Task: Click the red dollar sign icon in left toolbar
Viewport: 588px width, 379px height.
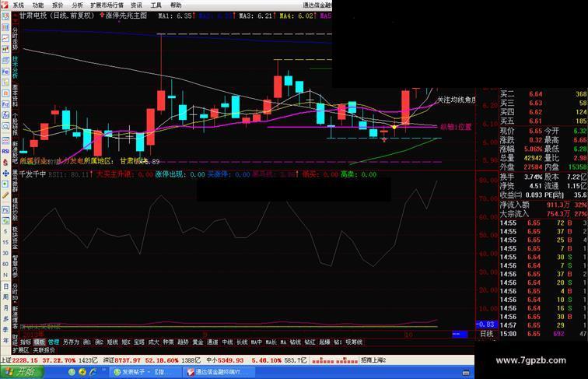Action: pos(5,162)
